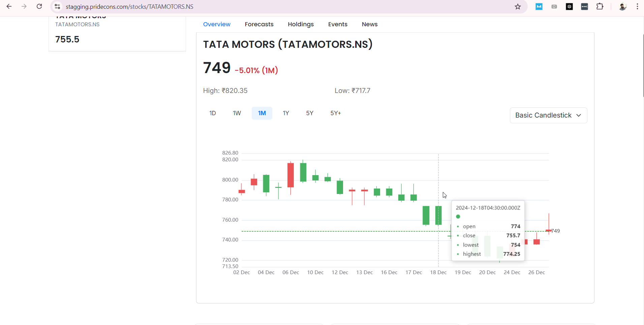The height and width of the screenshot is (325, 644).
Task: Click the back navigation arrow
Action: pyautogui.click(x=9, y=6)
